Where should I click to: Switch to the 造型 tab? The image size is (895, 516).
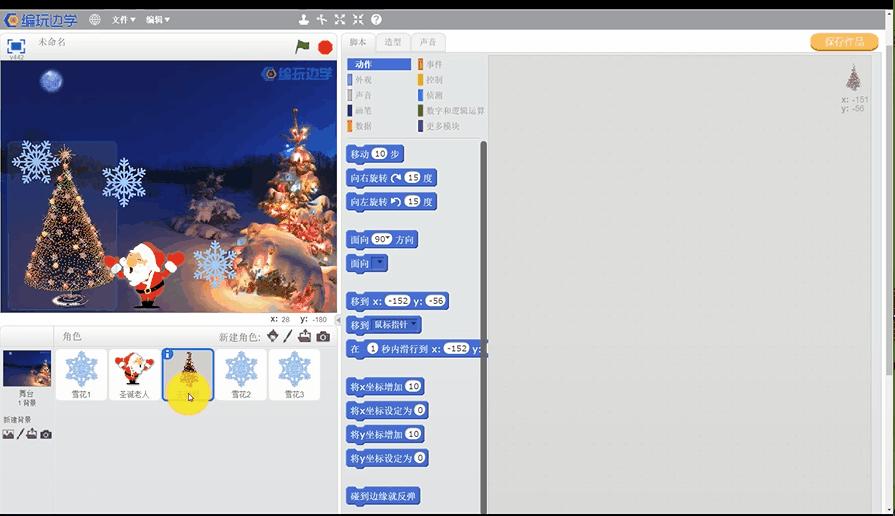click(x=393, y=42)
